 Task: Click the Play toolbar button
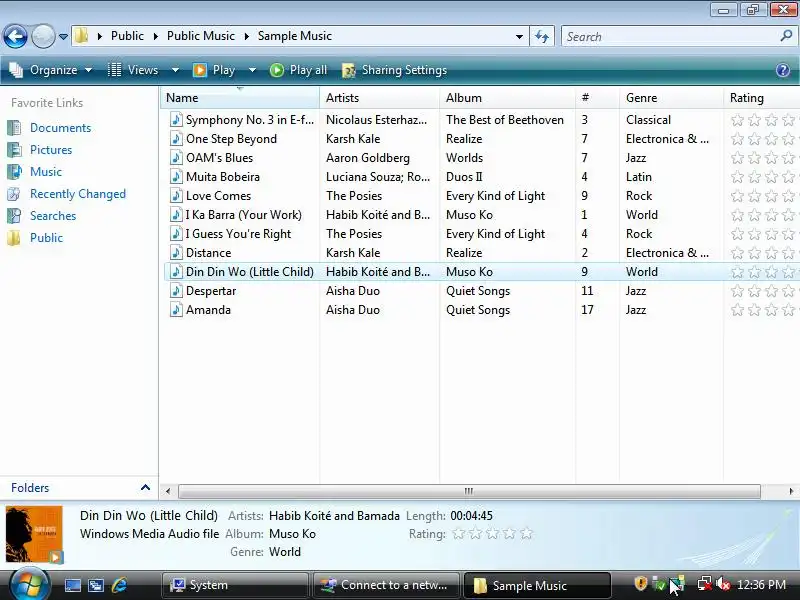tap(214, 70)
